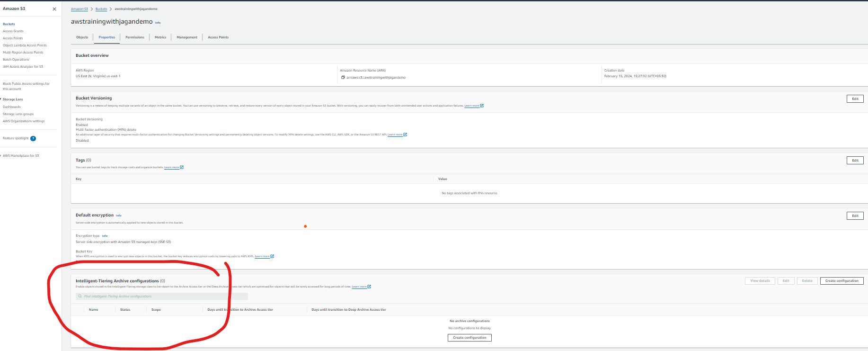Click the SSE-S3 encryption type text

point(123,242)
